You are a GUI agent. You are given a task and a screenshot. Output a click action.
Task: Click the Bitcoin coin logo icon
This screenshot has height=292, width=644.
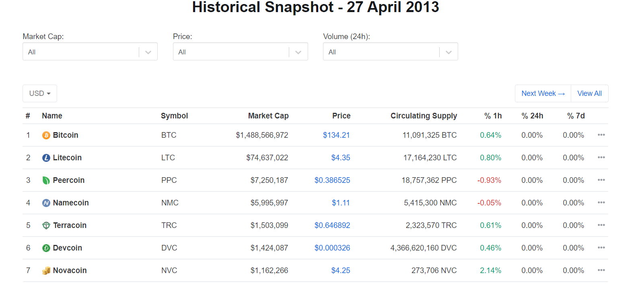[46, 135]
